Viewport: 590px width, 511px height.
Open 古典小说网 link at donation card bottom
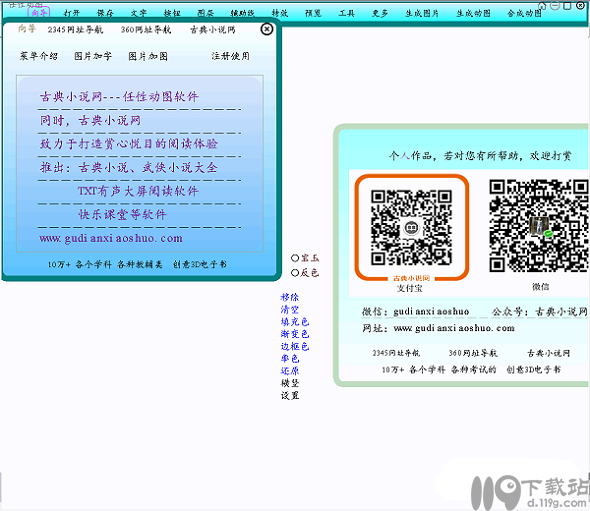pos(548,353)
